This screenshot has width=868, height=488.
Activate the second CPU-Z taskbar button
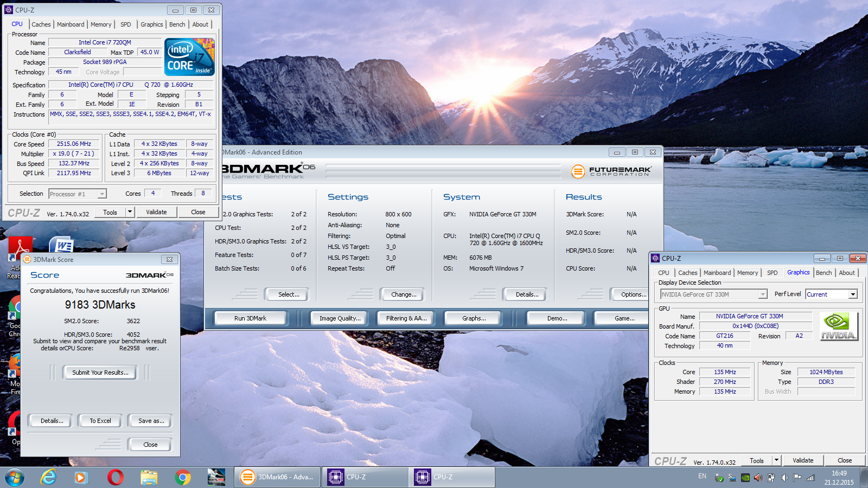(x=451, y=477)
